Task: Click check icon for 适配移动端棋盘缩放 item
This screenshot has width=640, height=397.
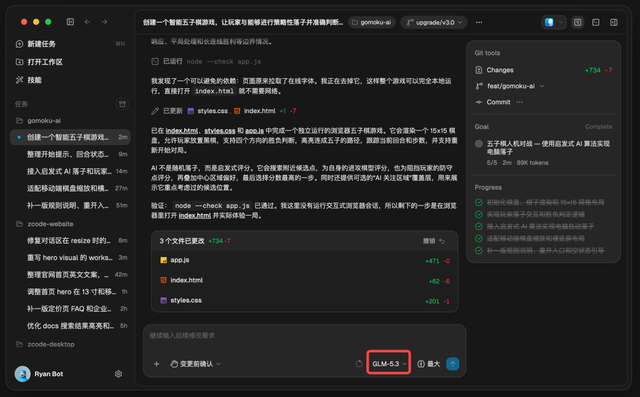Action: pyautogui.click(x=479, y=238)
